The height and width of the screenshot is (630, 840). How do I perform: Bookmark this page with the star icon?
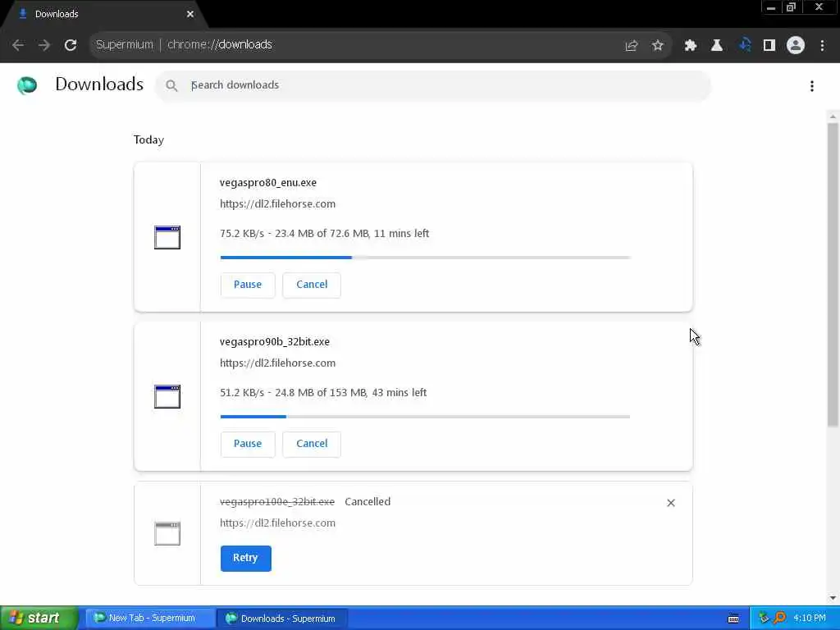658,46
